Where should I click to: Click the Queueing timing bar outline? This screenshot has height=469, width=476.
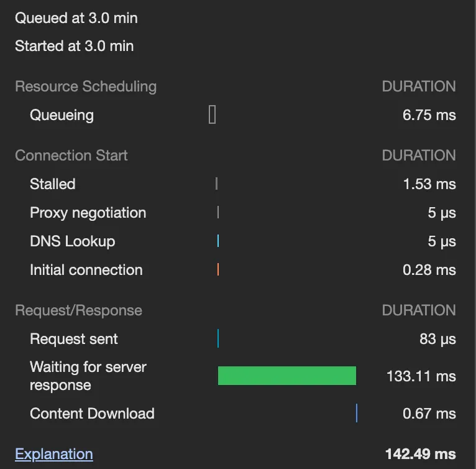[213, 114]
